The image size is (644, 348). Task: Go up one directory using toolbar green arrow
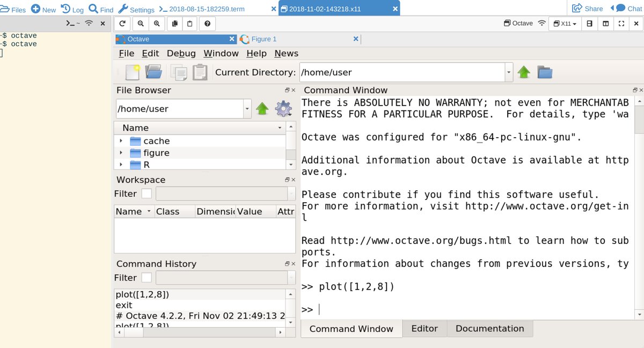[524, 72]
